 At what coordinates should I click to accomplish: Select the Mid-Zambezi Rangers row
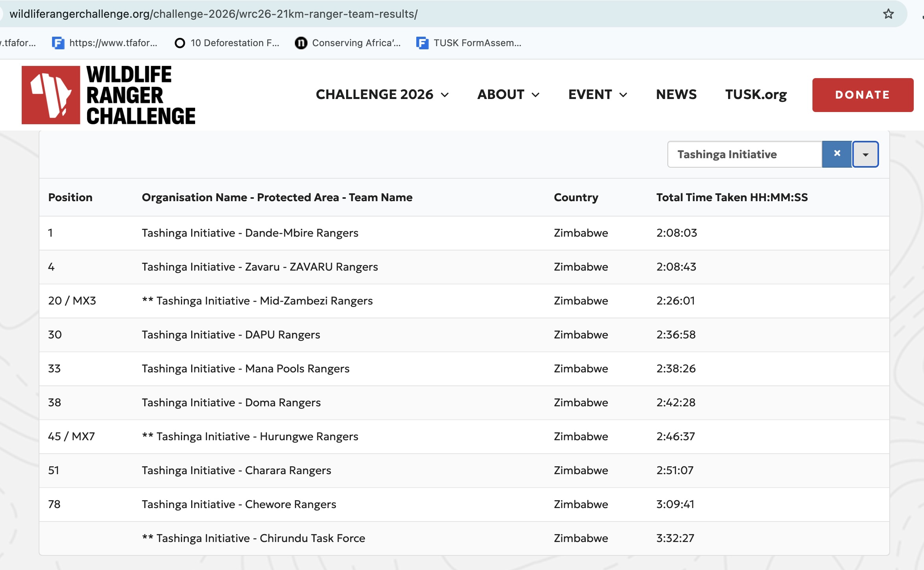pos(464,301)
